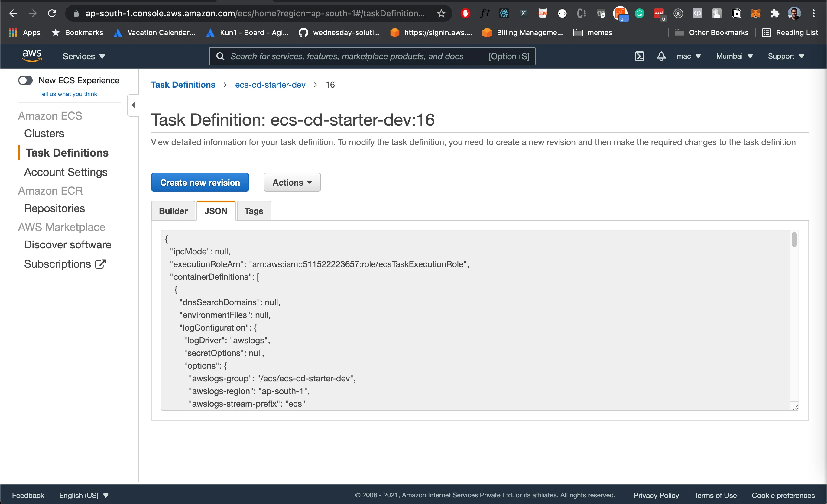Open Task Definitions in the sidebar

(67, 153)
